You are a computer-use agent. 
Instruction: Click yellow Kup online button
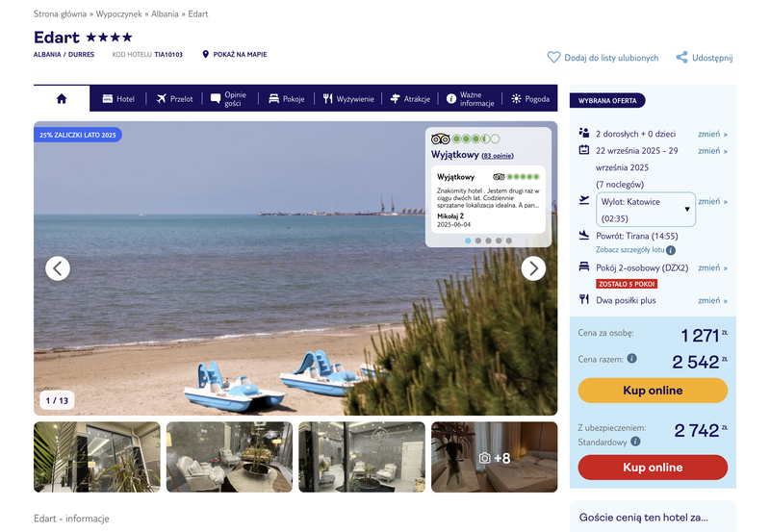point(653,391)
